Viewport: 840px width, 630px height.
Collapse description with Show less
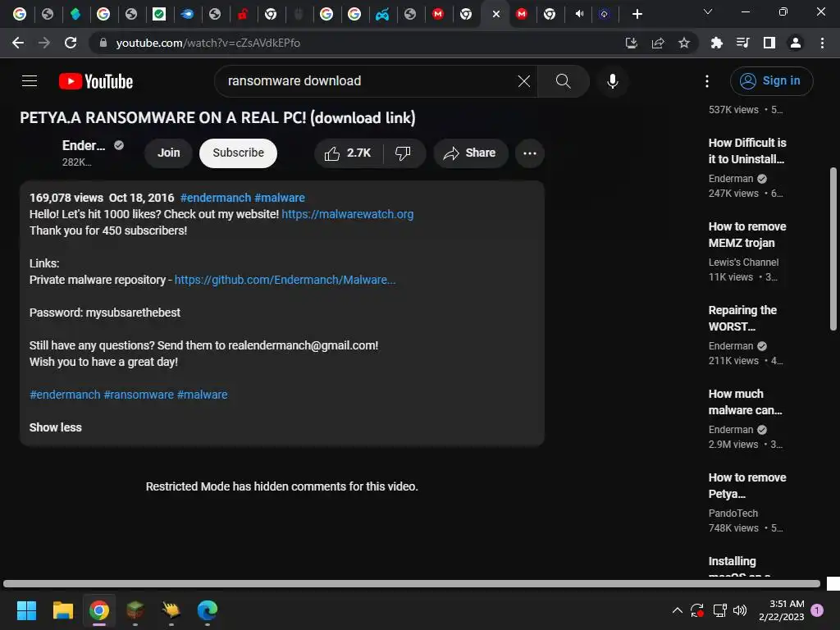coord(56,427)
